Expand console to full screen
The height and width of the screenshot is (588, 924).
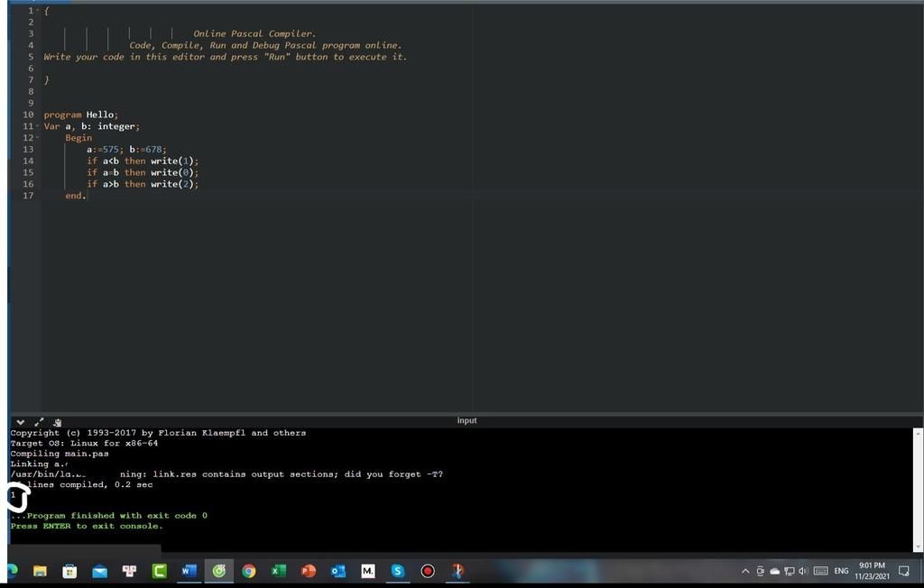click(x=39, y=422)
